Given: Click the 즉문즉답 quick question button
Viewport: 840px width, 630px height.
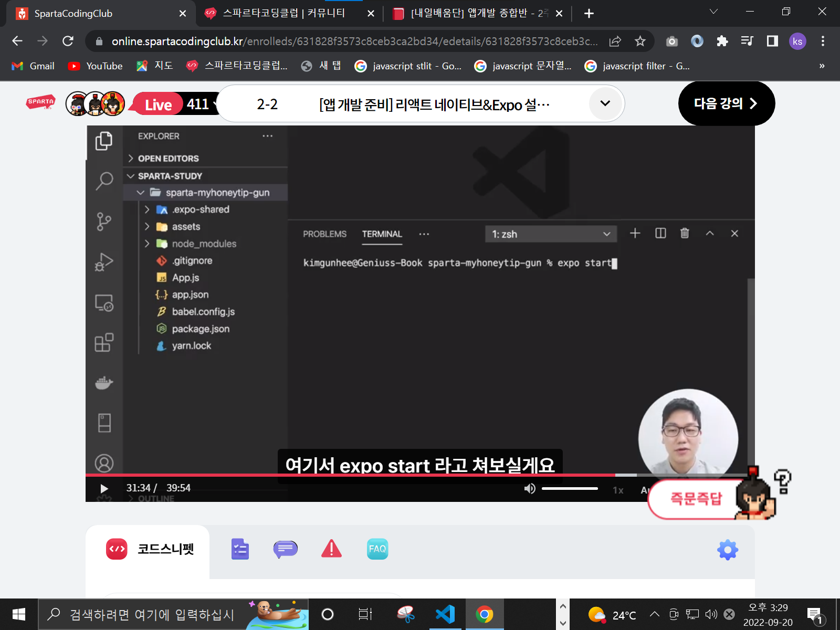Looking at the screenshot, I should [696, 498].
